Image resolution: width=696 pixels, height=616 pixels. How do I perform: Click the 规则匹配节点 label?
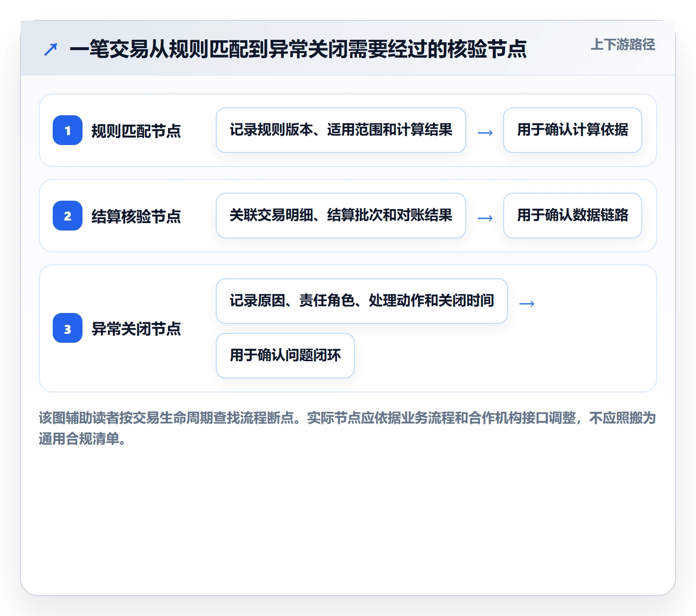click(x=136, y=131)
